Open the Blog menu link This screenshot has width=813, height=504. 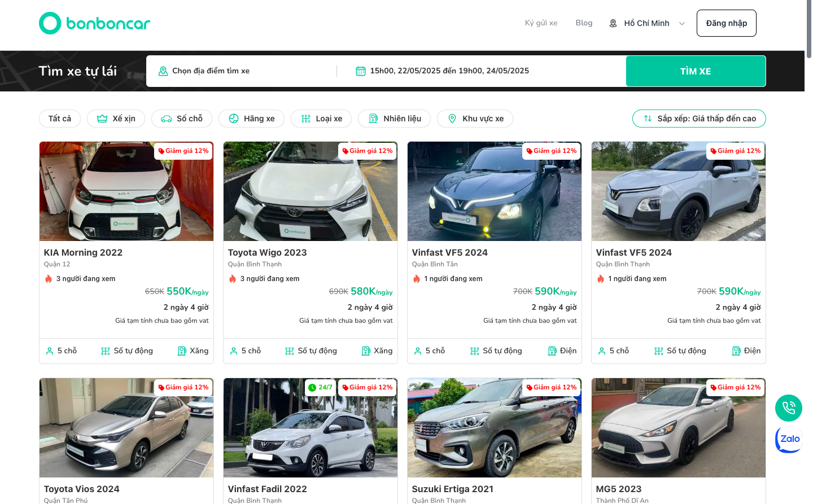point(584,23)
